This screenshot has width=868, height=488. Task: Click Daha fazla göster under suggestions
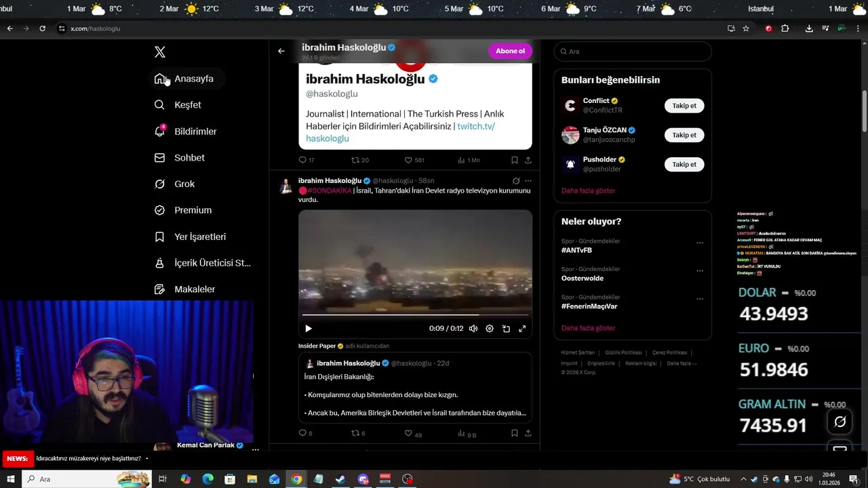coord(588,190)
